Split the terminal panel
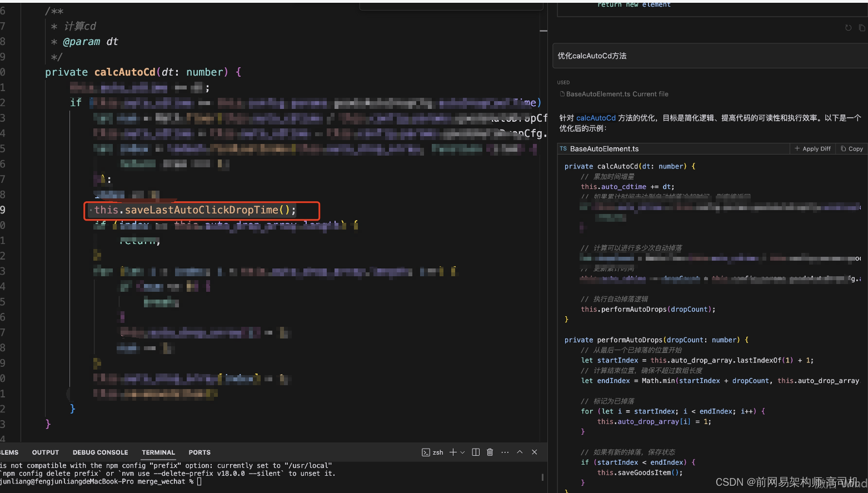Image resolution: width=868 pixels, height=493 pixels. click(x=476, y=452)
